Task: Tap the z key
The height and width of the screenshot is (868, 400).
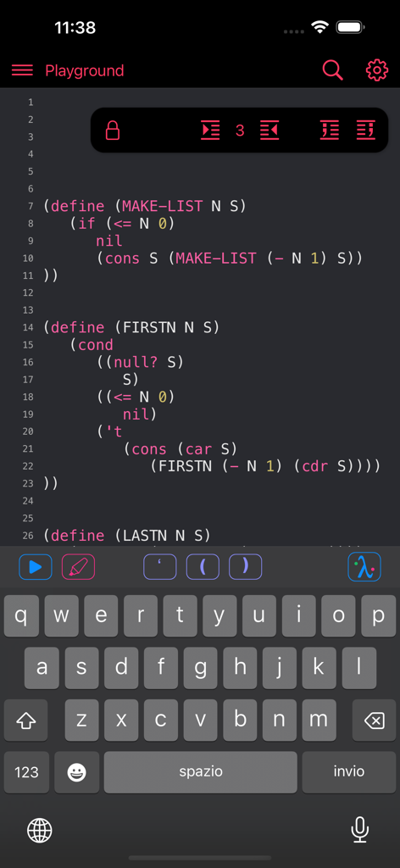Action: (81, 720)
